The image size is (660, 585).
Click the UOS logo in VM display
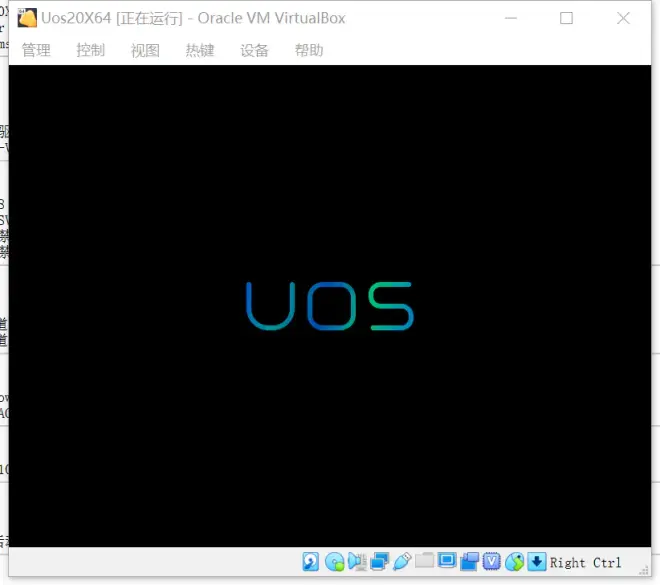point(330,306)
